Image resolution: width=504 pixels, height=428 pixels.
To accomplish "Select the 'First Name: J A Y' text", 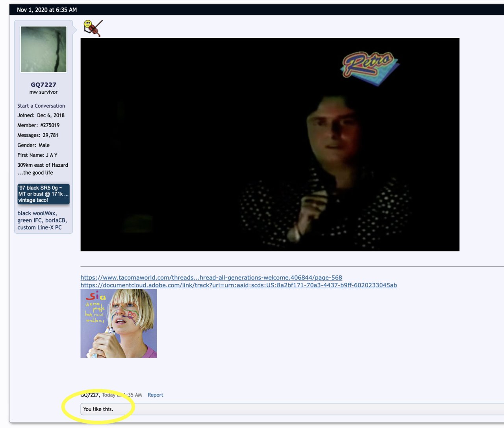I will pyautogui.click(x=37, y=155).
